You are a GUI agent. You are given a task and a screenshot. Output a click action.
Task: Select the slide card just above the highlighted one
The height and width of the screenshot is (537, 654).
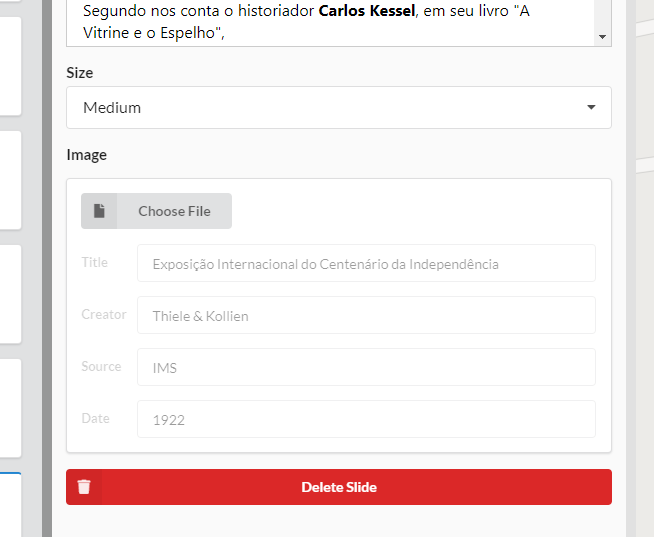click(x=10, y=408)
